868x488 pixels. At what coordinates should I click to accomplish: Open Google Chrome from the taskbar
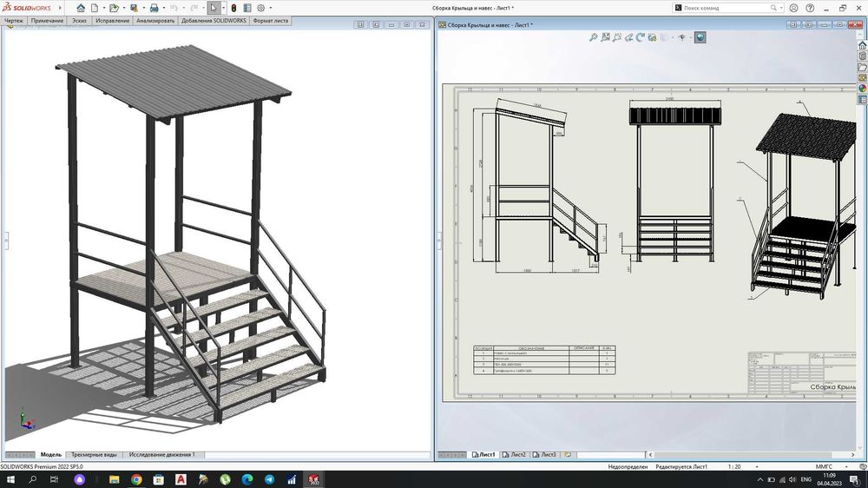pos(137,479)
